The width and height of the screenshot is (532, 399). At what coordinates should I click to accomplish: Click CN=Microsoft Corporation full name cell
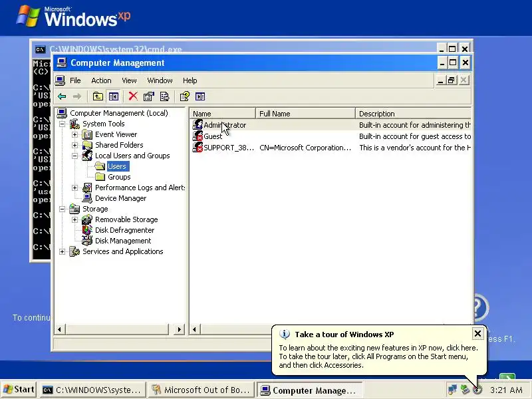point(305,148)
